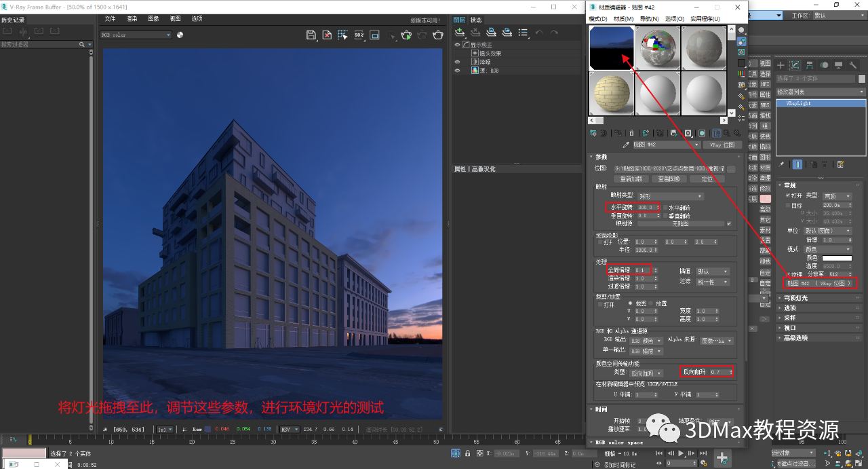Screen dimensions: 868x469
Task: Hide the 降噪 layer with its eye toggle
Action: click(457, 62)
